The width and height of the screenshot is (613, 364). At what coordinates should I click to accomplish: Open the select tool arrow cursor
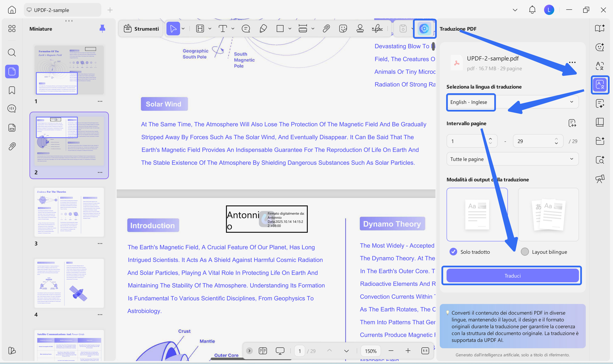173,29
